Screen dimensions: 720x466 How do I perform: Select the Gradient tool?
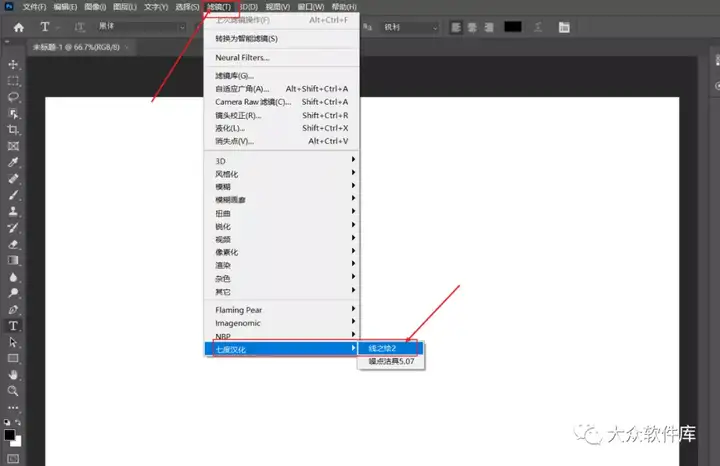(x=13, y=260)
